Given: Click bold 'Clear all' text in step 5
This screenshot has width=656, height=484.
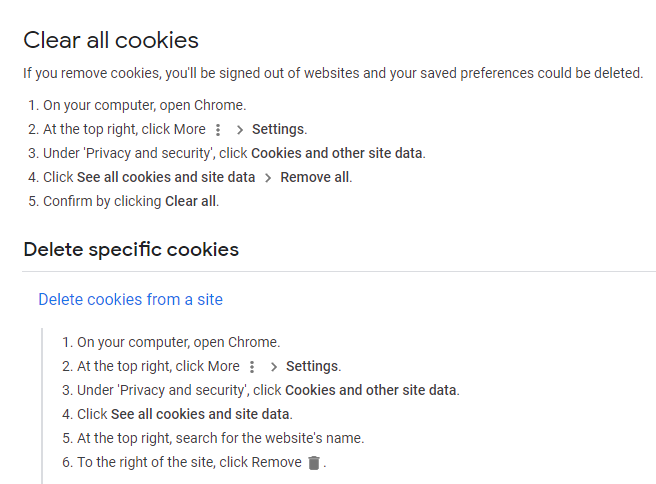Looking at the screenshot, I should [x=191, y=201].
